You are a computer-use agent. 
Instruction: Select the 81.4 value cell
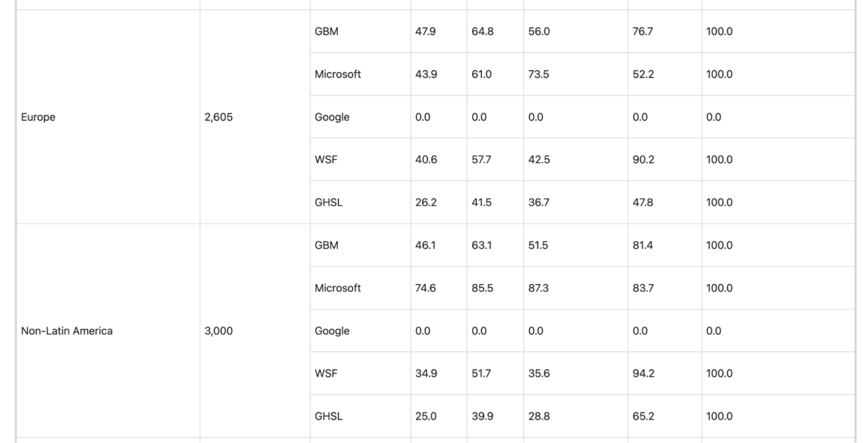[x=643, y=245]
